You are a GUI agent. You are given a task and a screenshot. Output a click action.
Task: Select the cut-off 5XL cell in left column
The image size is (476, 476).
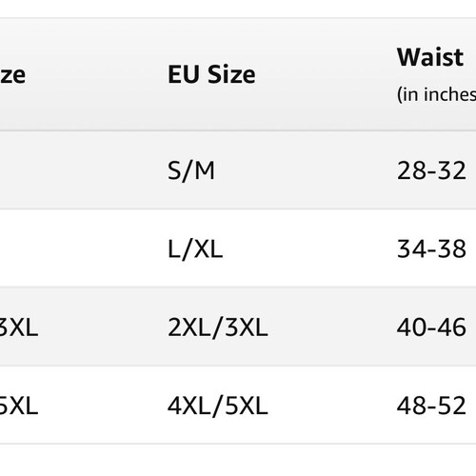pyautogui.click(x=19, y=406)
